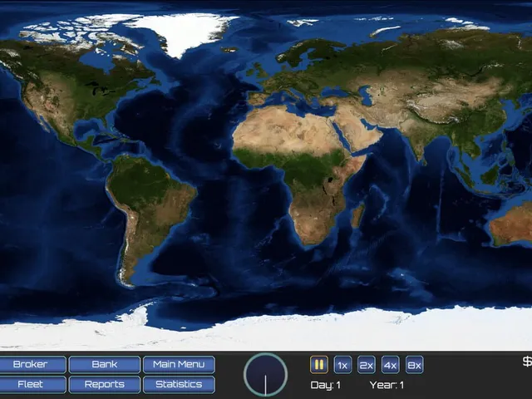Click the Day: 1 counter
This screenshot has height=399, width=532.
[325, 385]
